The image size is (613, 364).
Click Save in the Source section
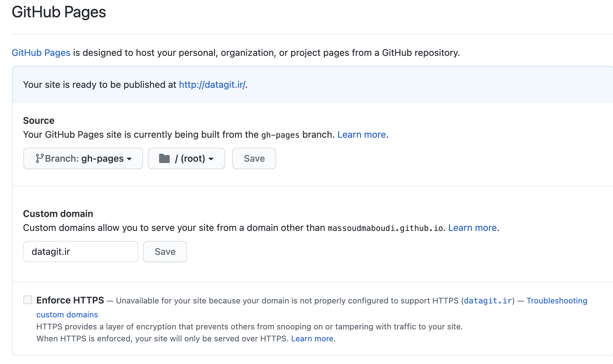[x=254, y=158]
